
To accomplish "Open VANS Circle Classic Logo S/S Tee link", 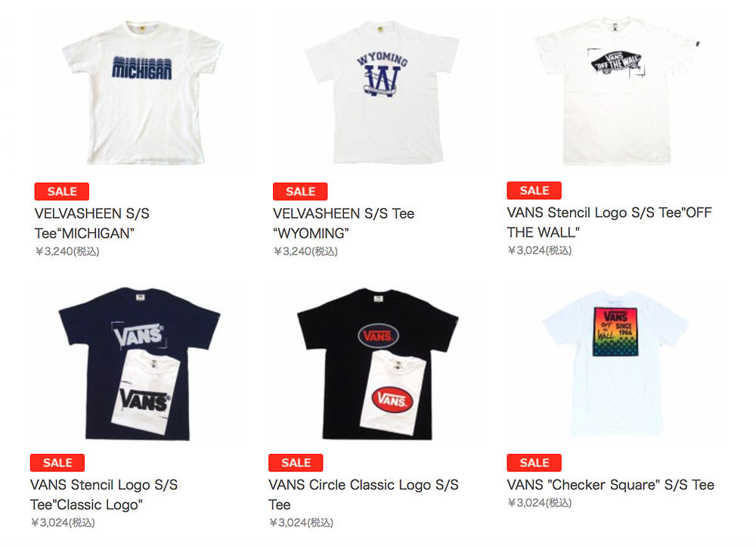I will pyautogui.click(x=364, y=495).
